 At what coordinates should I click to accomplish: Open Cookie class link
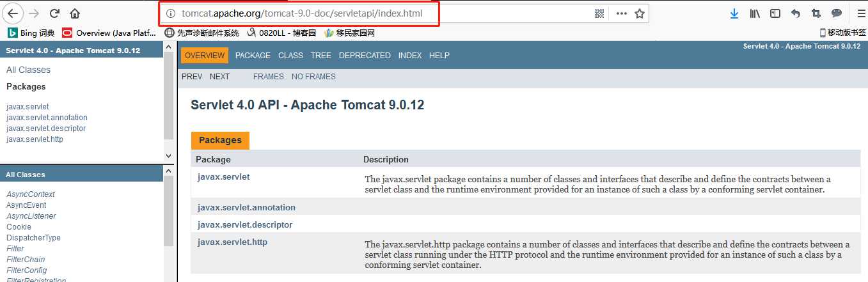[19, 227]
